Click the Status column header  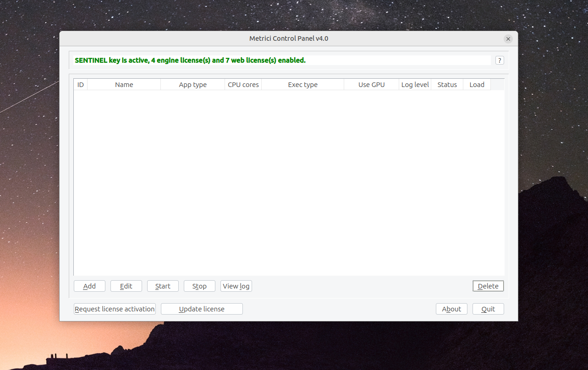coord(447,84)
